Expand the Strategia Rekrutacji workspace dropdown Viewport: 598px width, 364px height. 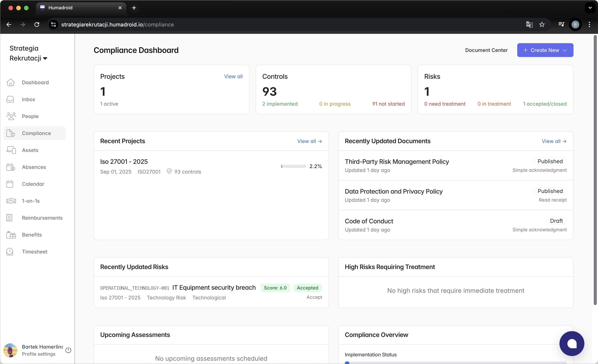coord(45,58)
